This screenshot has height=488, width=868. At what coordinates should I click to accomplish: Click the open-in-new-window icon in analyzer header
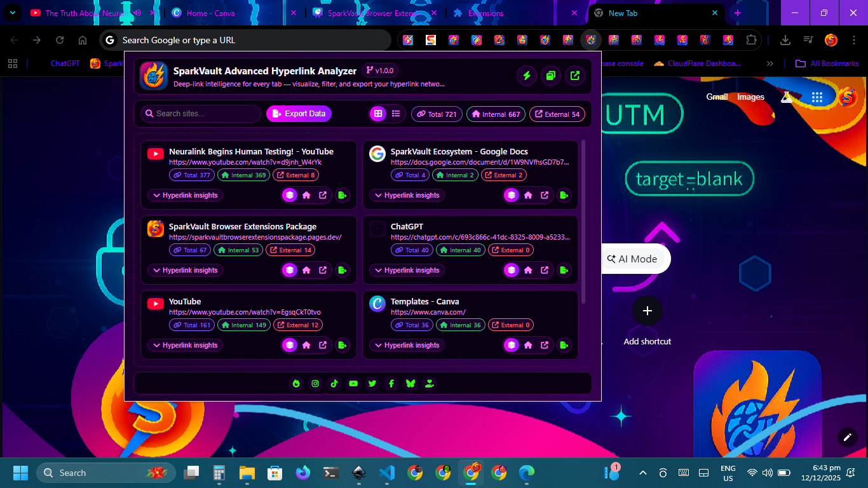(575, 76)
